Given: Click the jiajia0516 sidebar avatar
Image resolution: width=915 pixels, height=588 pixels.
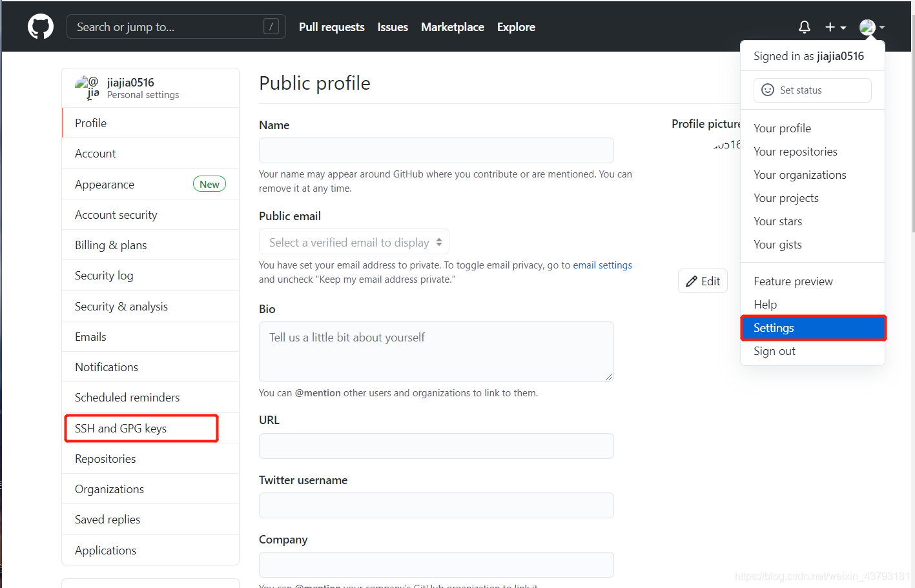Looking at the screenshot, I should pyautogui.click(x=87, y=87).
